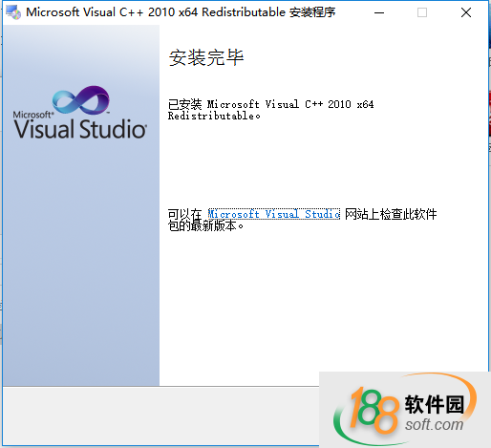
Task: Minimize the installer window
Action: click(x=379, y=12)
